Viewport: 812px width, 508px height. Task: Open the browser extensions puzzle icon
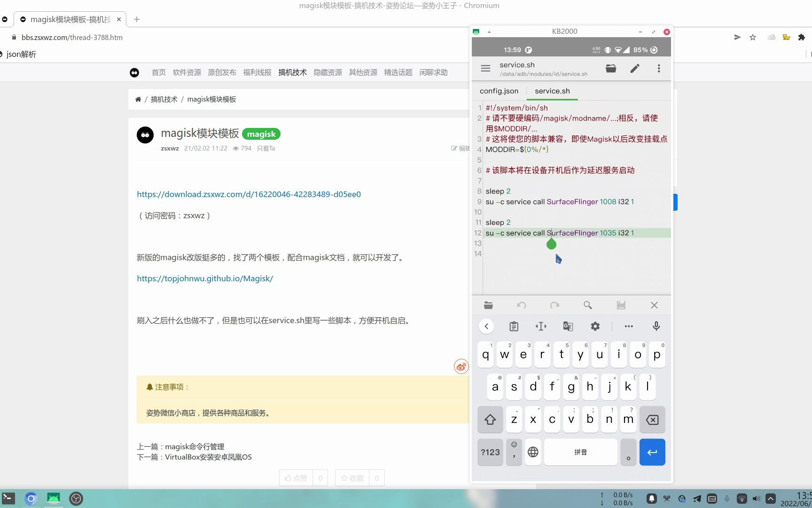click(x=802, y=37)
